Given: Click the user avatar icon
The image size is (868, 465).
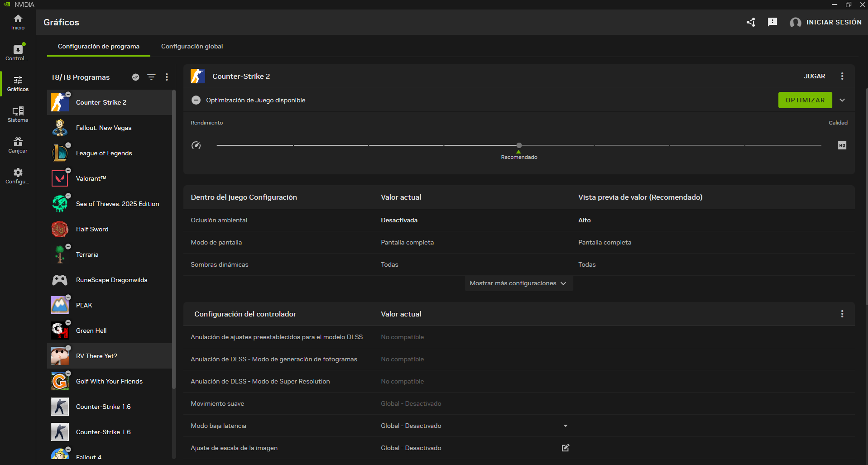Looking at the screenshot, I should [x=795, y=22].
